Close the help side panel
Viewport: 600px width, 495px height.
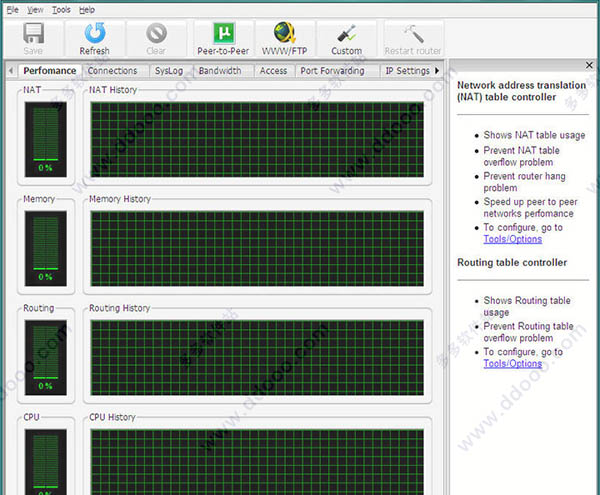point(589,65)
